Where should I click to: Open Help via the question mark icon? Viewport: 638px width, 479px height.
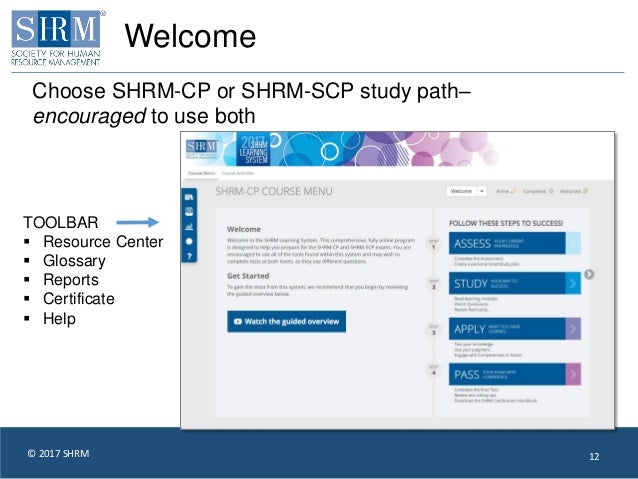[x=189, y=256]
